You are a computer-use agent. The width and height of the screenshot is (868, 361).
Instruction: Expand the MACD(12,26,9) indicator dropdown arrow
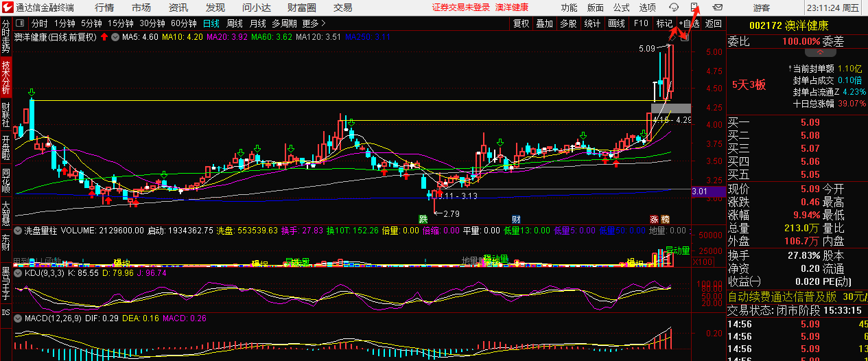click(x=19, y=318)
